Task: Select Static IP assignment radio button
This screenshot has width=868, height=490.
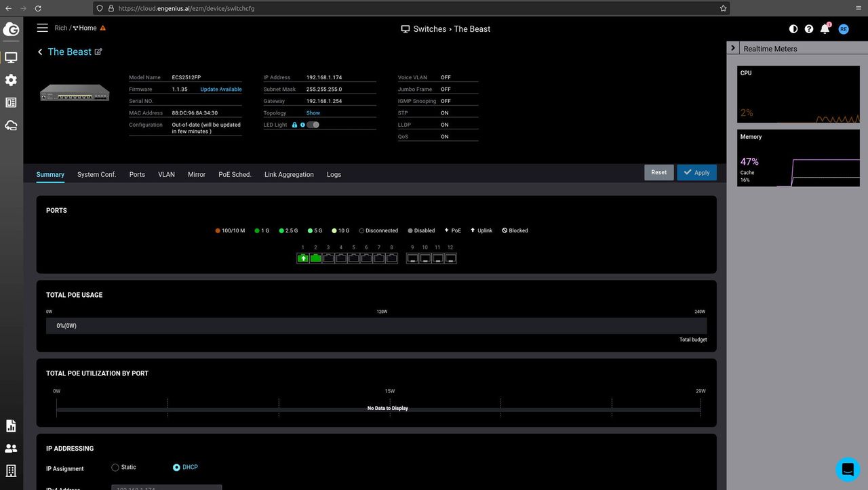Action: point(115,468)
